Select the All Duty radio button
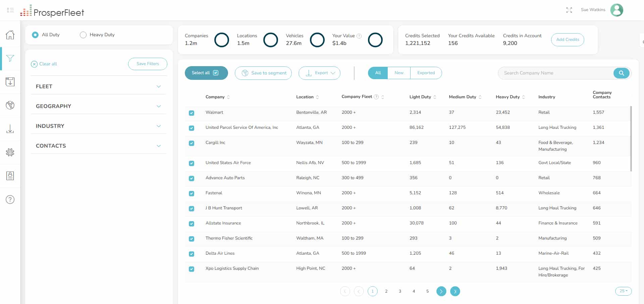Image resolution: width=644 pixels, height=304 pixels. 35,35
